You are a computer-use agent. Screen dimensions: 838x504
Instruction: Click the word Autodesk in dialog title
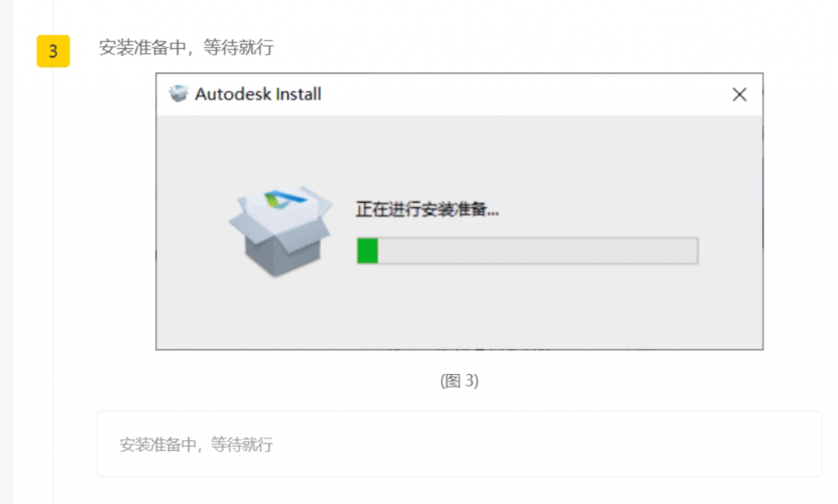(233, 94)
